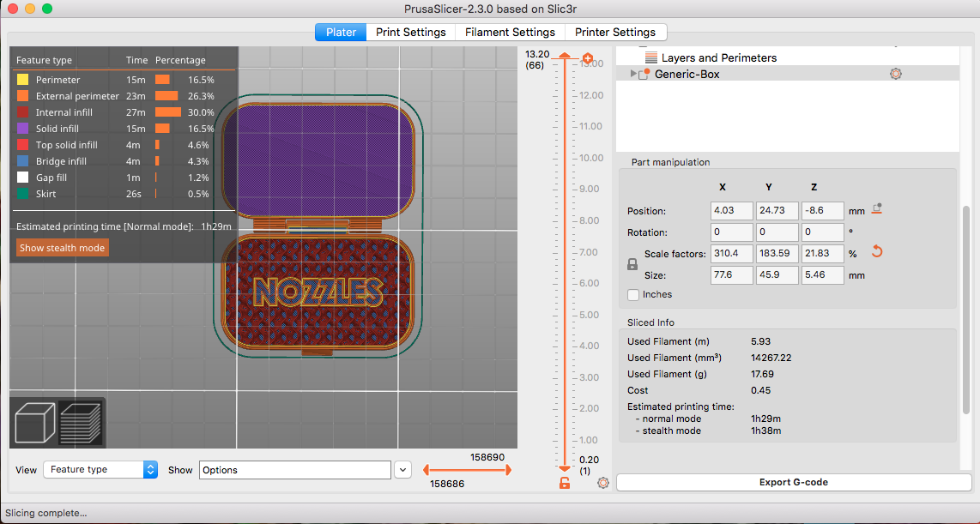Open the View Feature type dropdown

point(100,470)
